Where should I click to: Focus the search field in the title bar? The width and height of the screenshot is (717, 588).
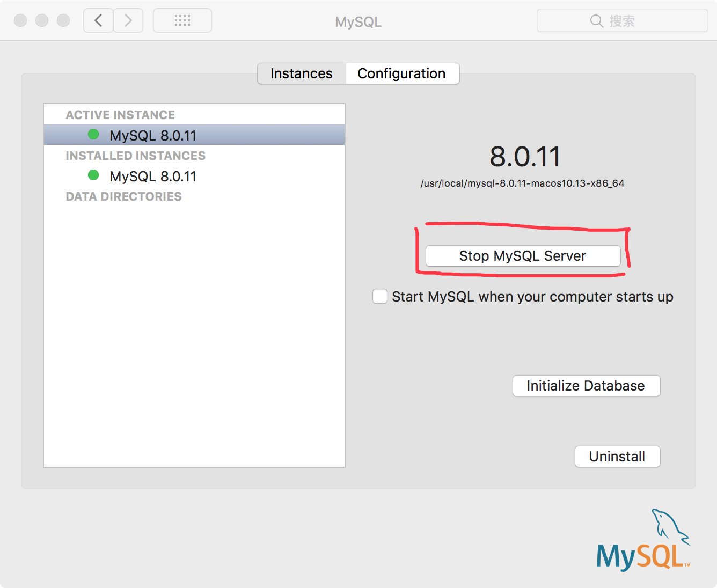[x=623, y=20]
